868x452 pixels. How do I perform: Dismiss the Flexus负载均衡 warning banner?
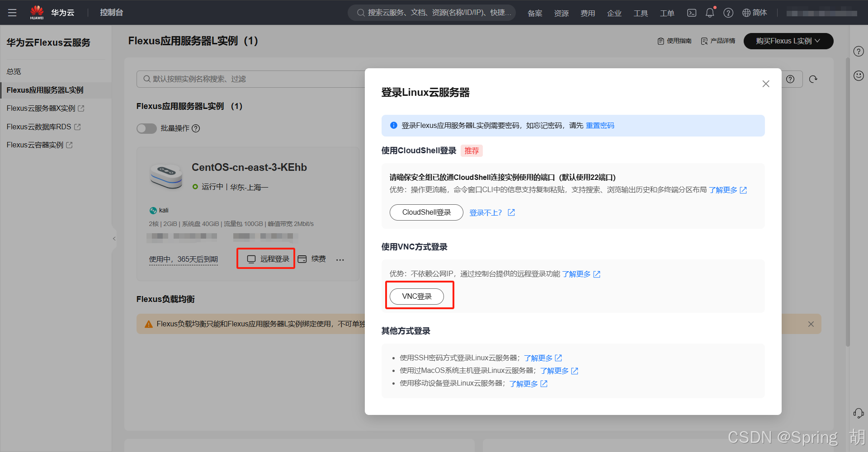pyautogui.click(x=811, y=324)
